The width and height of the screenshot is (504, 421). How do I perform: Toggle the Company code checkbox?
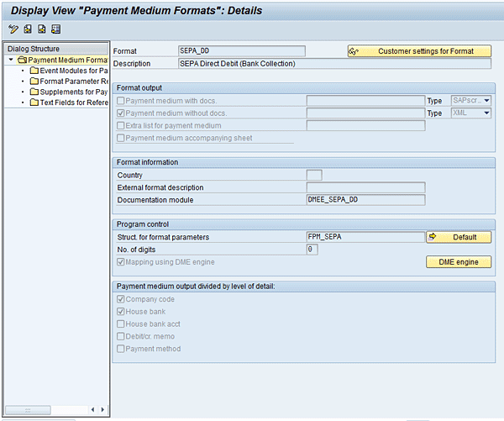point(122,299)
